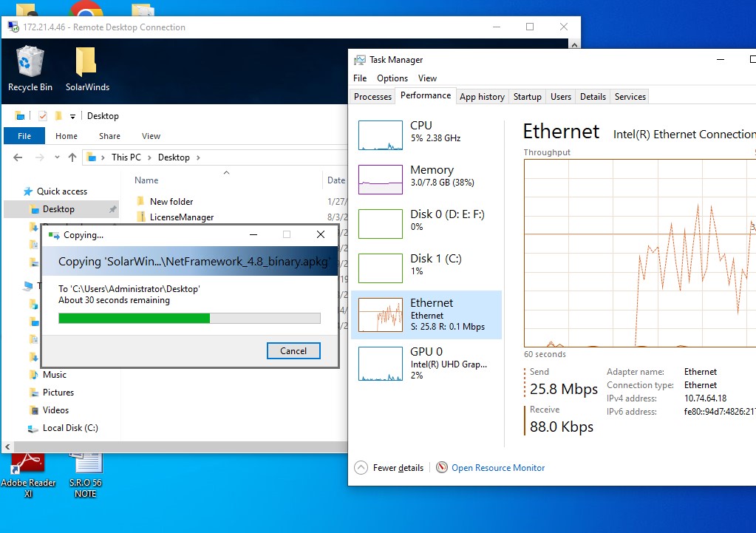Viewport: 756px width, 533px height.
Task: Expand chevron after This PC breadcrumb
Action: click(149, 157)
